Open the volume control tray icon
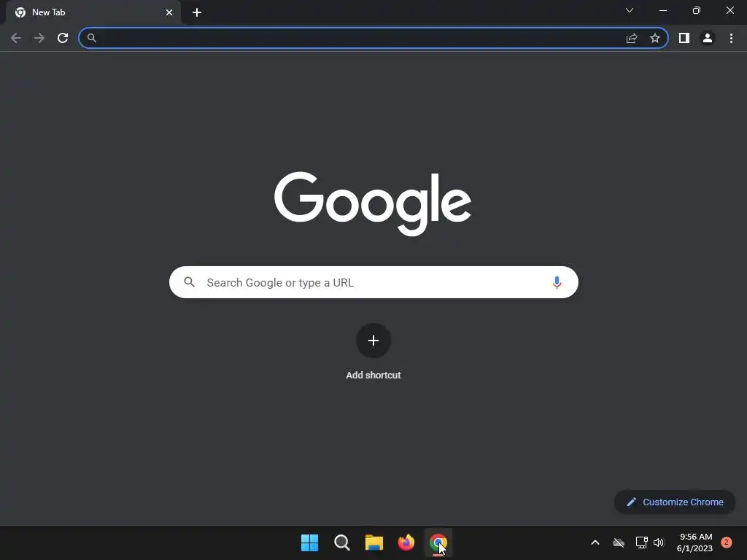 point(659,542)
